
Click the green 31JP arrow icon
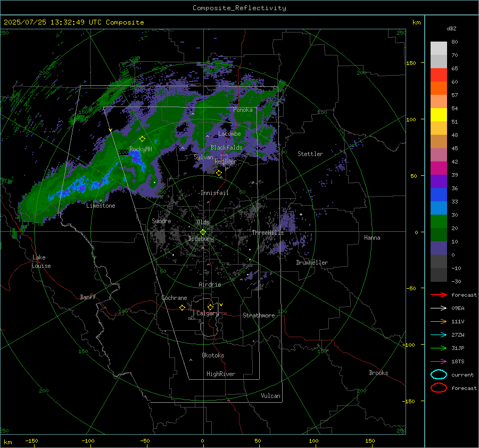tap(439, 348)
